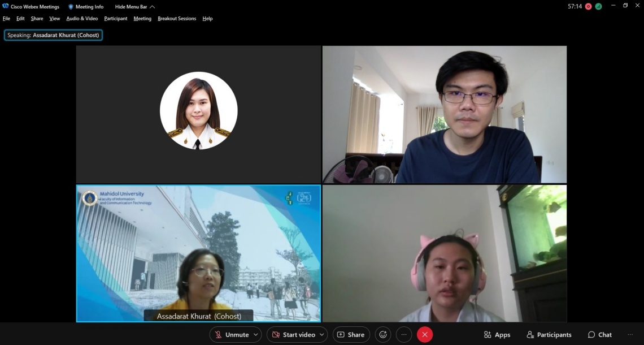
Task: Open the Apps panel
Action: [497, 335]
